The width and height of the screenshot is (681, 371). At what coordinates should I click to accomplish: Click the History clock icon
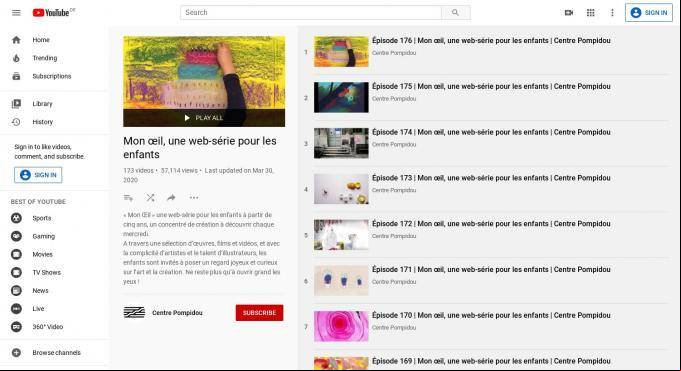(16, 122)
